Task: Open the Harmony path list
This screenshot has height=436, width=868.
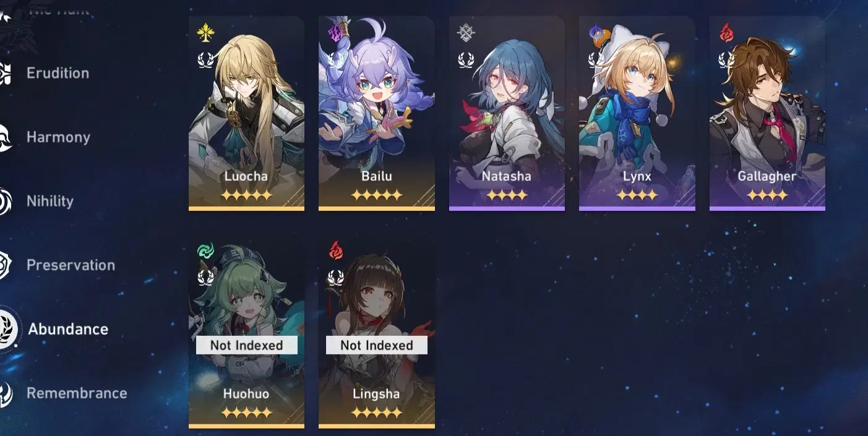Action: coord(58,137)
